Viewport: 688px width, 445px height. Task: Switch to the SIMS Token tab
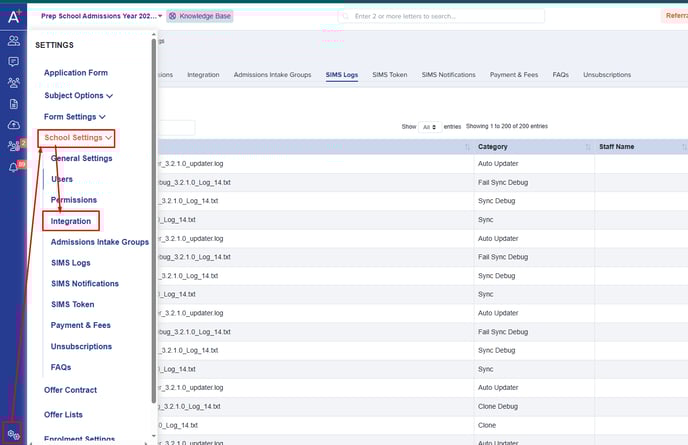click(390, 75)
